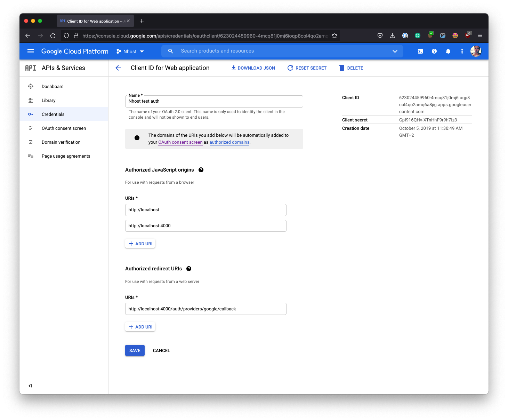Click the browser forward arrow

pyautogui.click(x=40, y=35)
